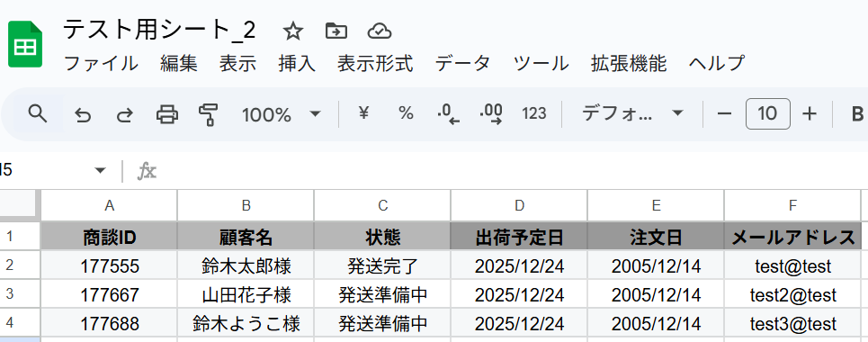Increase decimal places

click(490, 114)
